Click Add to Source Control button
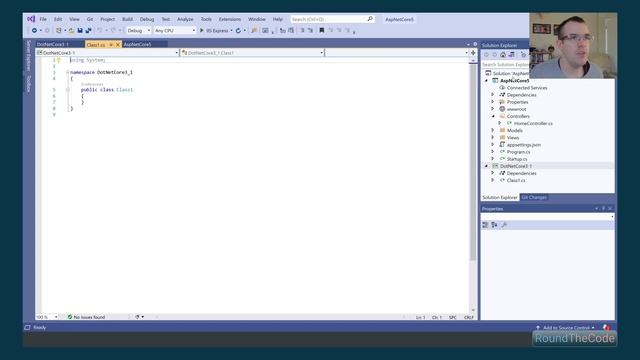Image resolution: width=640 pixels, height=360 pixels. (566, 328)
